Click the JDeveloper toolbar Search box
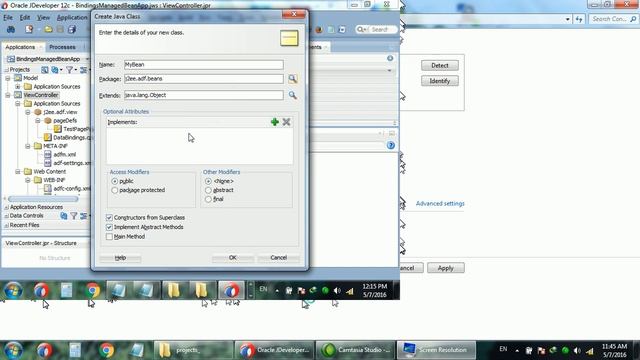The image size is (640, 360). tap(376, 29)
